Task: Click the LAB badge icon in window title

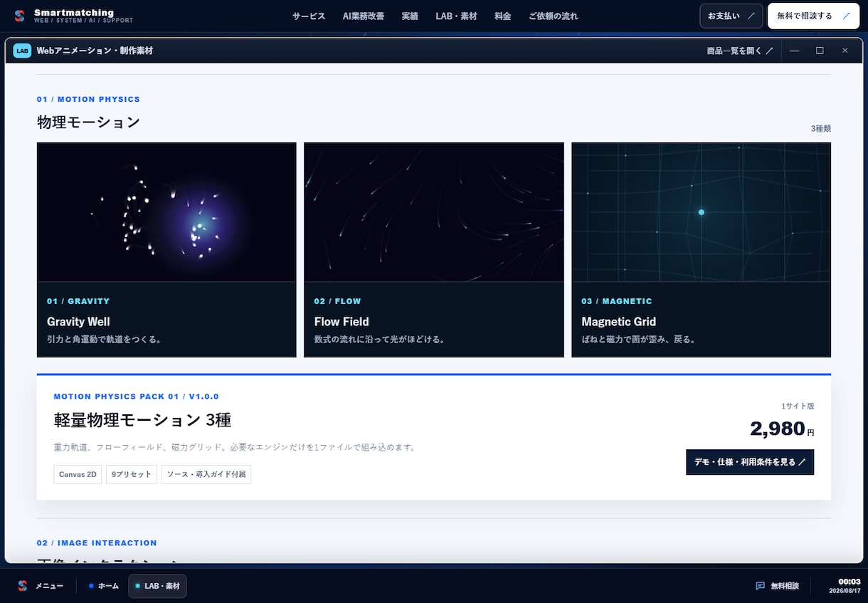Action: [22, 51]
